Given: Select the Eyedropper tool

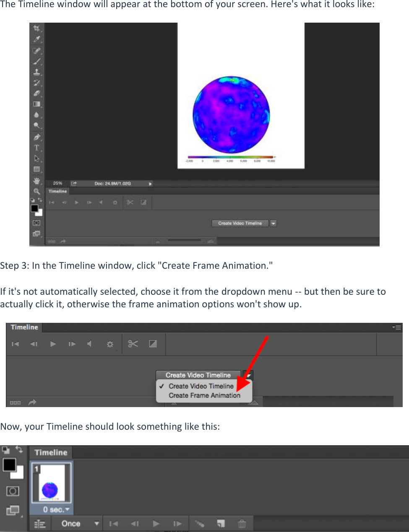Looking at the screenshot, I should pos(37,39).
